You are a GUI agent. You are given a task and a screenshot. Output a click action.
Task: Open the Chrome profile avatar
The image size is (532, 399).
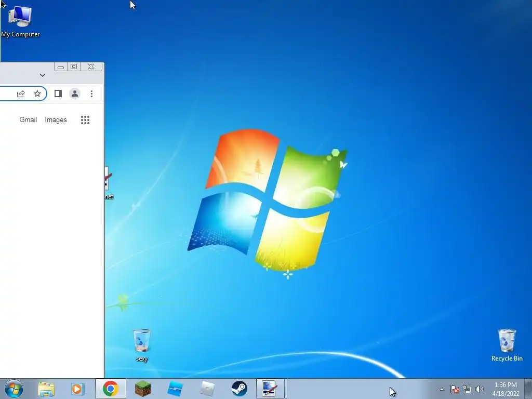tap(75, 94)
